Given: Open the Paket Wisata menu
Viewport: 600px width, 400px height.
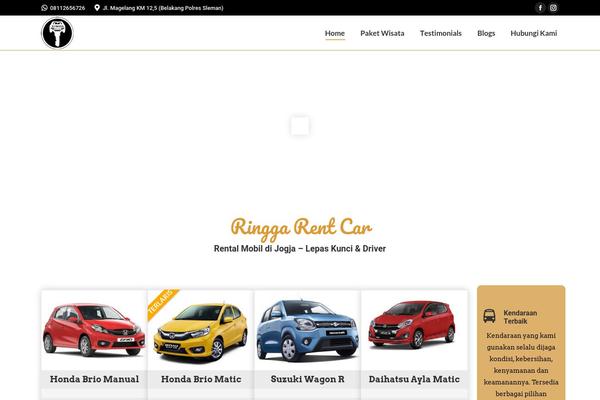Looking at the screenshot, I should [x=382, y=33].
